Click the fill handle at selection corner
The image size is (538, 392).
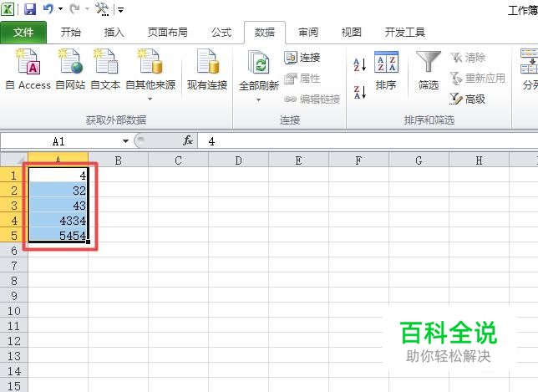[89, 242]
